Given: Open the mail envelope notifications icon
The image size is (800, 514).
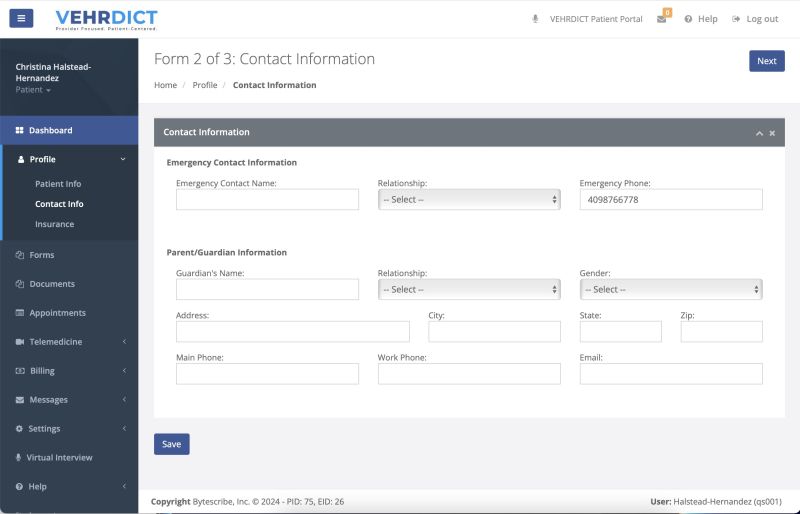Looking at the screenshot, I should [661, 19].
